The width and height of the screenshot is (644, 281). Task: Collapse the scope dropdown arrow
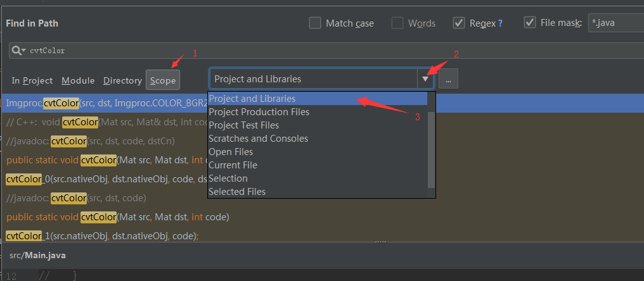coord(425,78)
